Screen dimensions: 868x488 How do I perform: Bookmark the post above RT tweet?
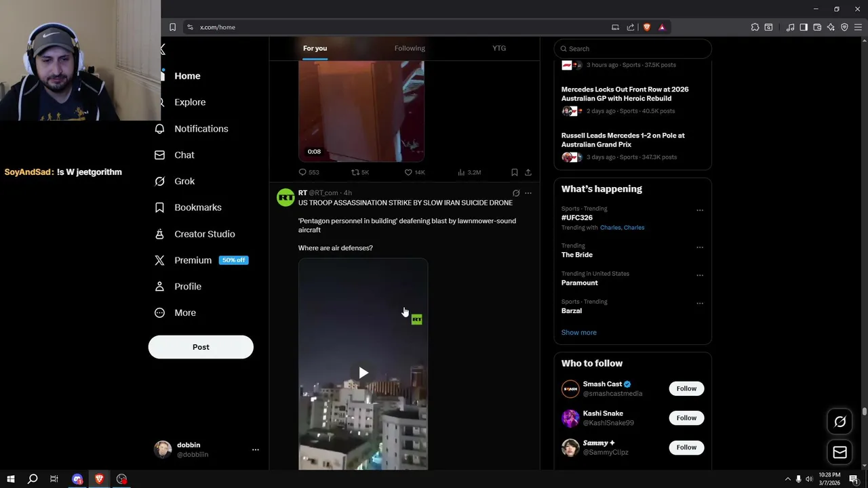point(514,172)
